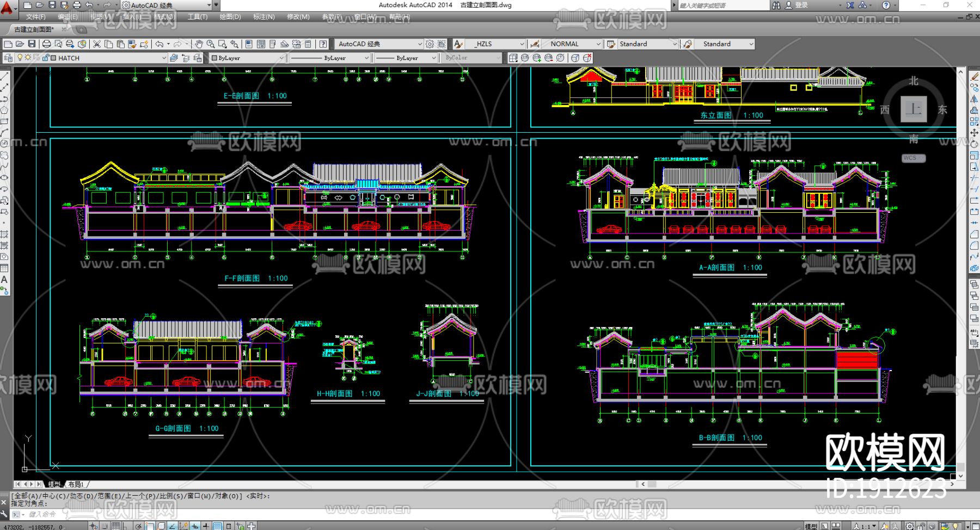Click the keyword search input field
The image size is (980, 530).
click(x=723, y=5)
